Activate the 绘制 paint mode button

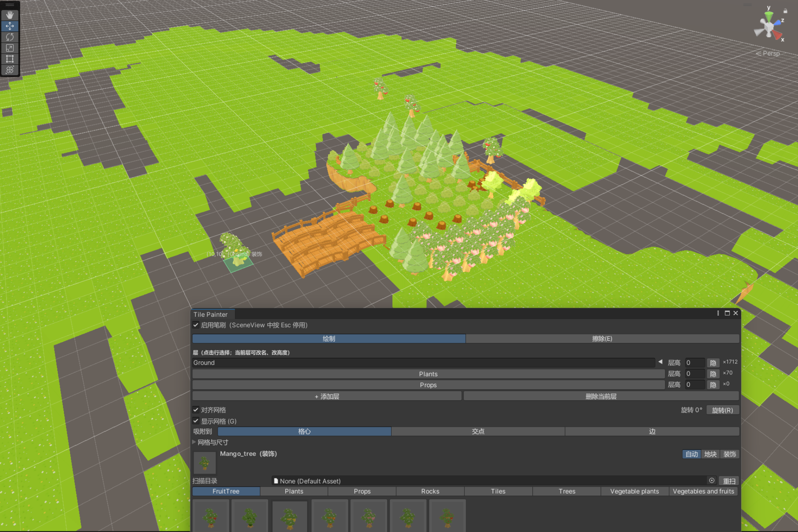329,338
